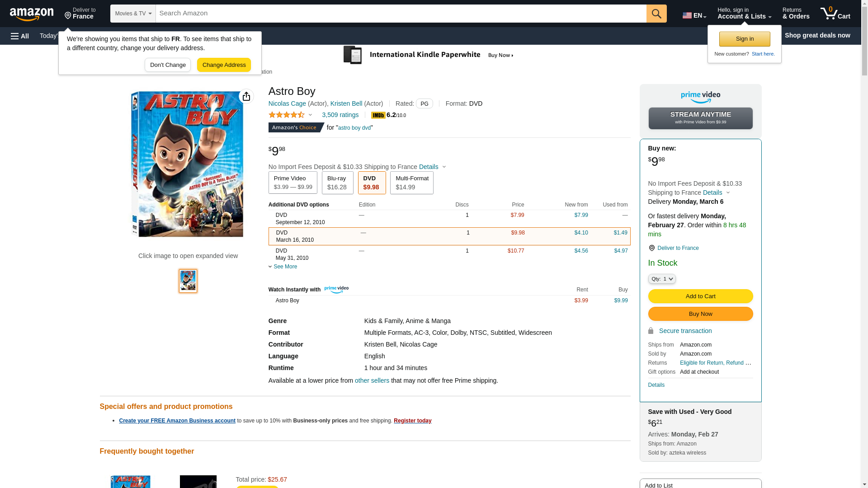This screenshot has height=488, width=868.
Task: Click the Amazon logo
Action: pyautogui.click(x=32, y=14)
